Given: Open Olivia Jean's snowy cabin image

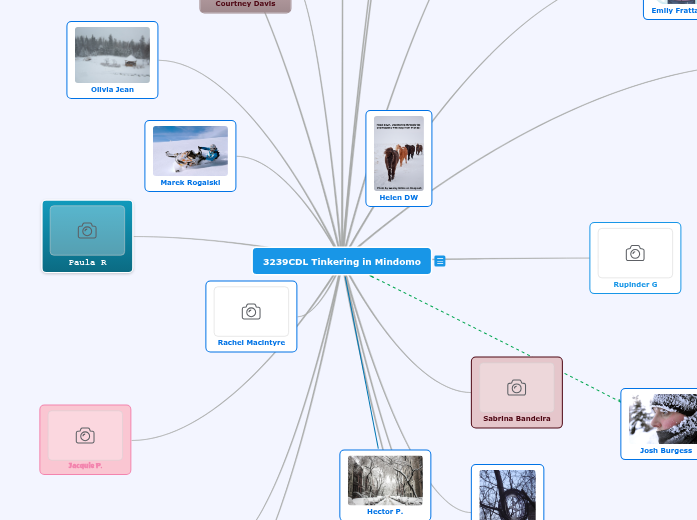Looking at the screenshot, I should coord(112,55).
